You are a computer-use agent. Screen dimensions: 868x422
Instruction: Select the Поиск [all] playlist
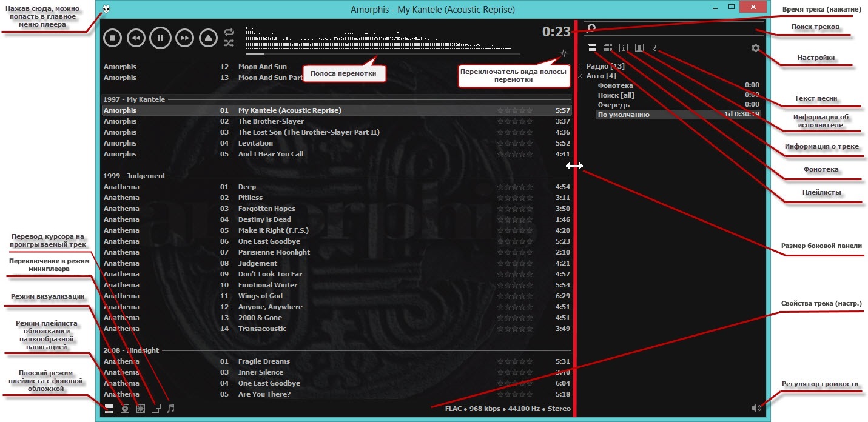coord(678,95)
